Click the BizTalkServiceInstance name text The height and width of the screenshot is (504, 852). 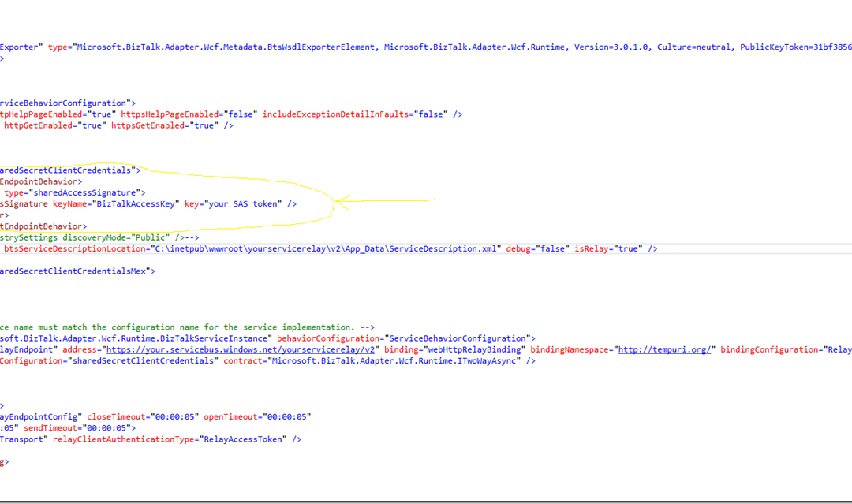pos(136,338)
